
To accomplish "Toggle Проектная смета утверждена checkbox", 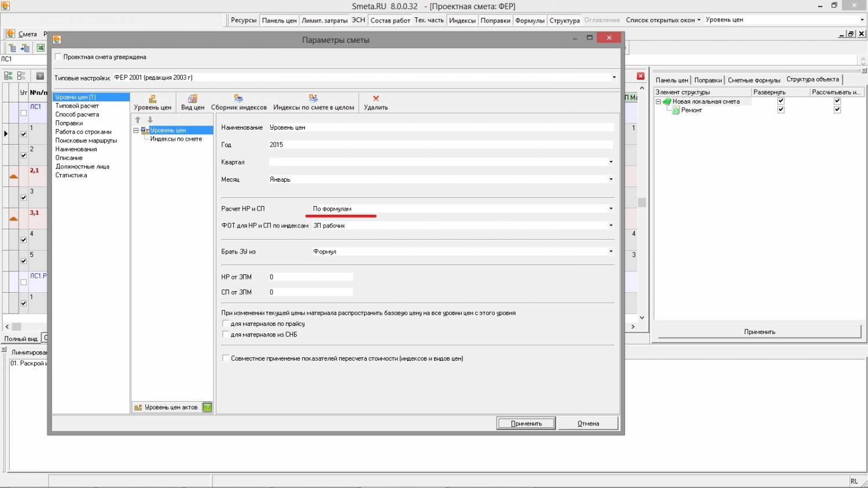I will [x=58, y=57].
